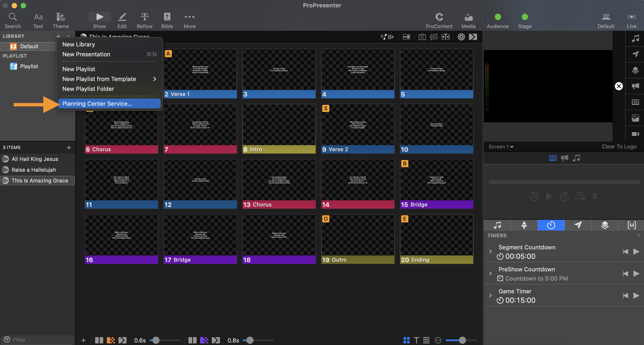Start the Game Timer
The width and height of the screenshot is (644, 345).
coord(636,295)
